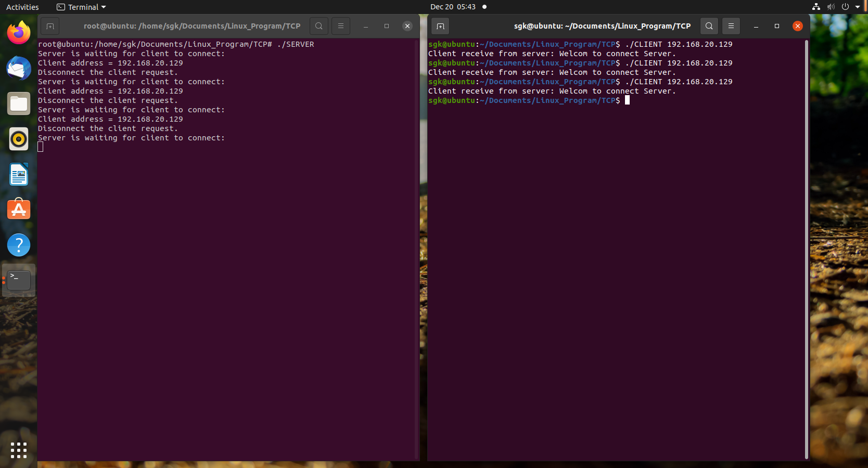868x468 pixels.
Task: Click sgk terminal title bar text
Action: coord(602,26)
